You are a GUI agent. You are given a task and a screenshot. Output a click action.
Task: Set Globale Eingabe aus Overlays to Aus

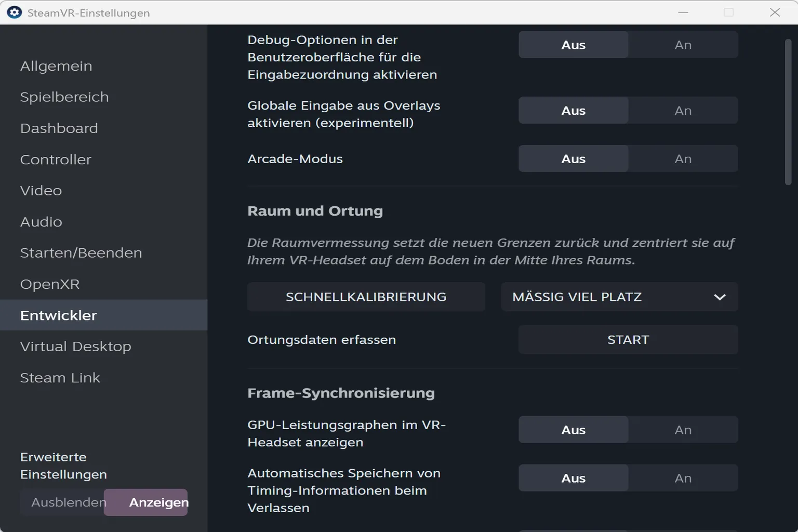tap(574, 110)
